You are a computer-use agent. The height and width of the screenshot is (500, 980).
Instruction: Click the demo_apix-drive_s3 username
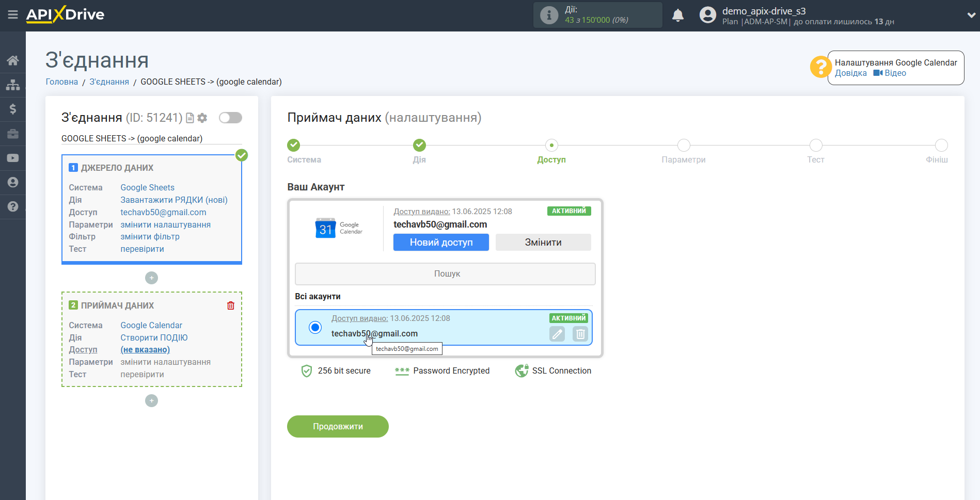click(764, 11)
